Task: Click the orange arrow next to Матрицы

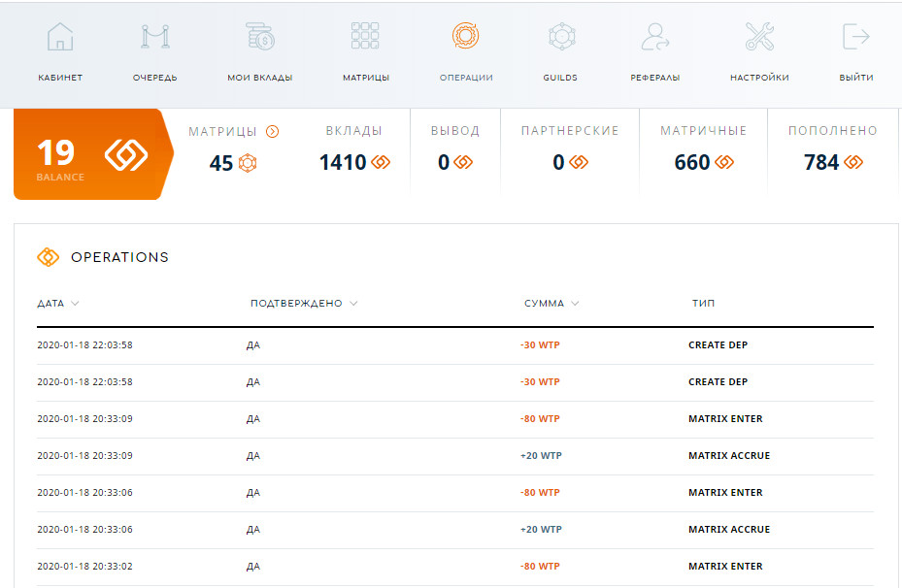Action: click(x=272, y=132)
